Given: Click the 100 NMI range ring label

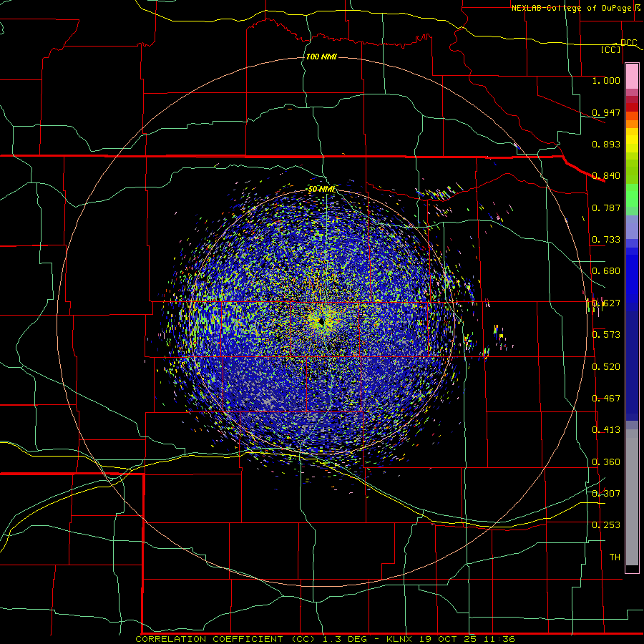Looking at the screenshot, I should (321, 57).
